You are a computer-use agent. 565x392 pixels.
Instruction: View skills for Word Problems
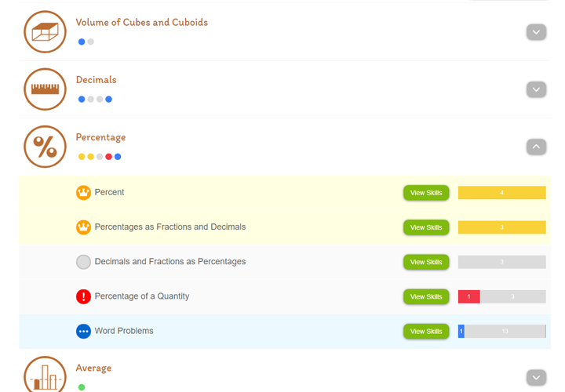click(x=426, y=332)
